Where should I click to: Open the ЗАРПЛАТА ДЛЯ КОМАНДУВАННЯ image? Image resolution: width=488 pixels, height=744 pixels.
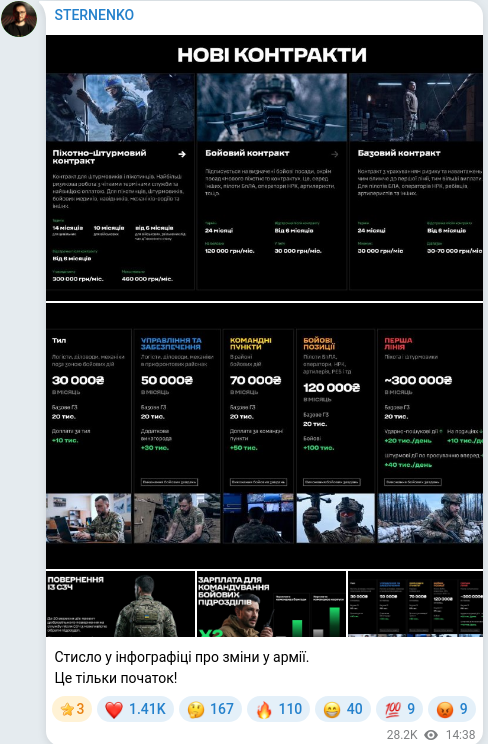[x=271, y=604]
